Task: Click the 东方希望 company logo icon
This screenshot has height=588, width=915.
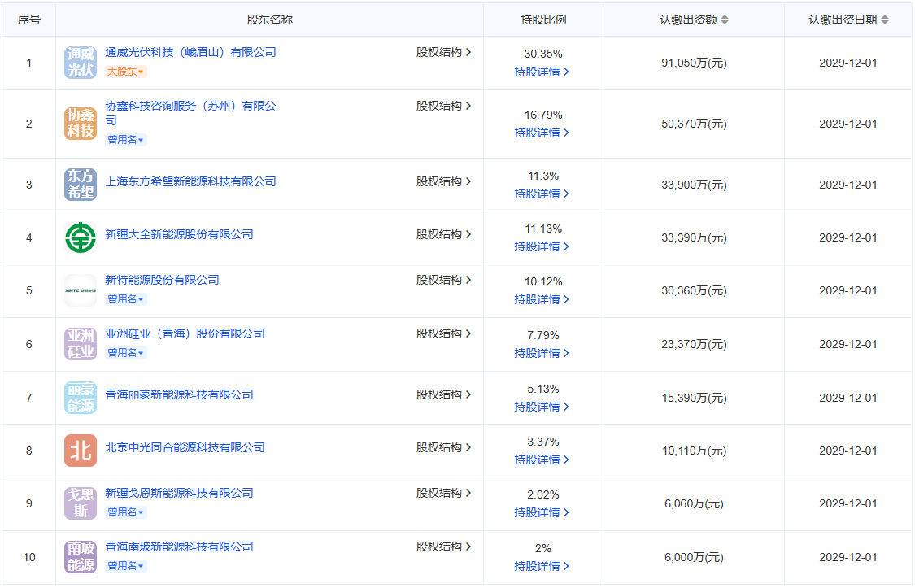Action: (x=81, y=185)
